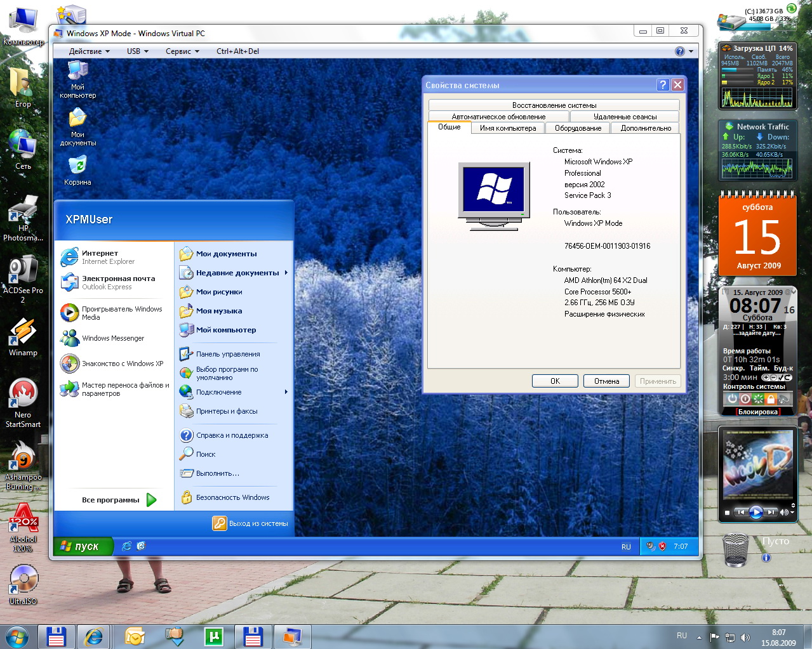The image size is (812, 649).
Task: Switch to the Оборудование tab
Action: [x=578, y=128]
